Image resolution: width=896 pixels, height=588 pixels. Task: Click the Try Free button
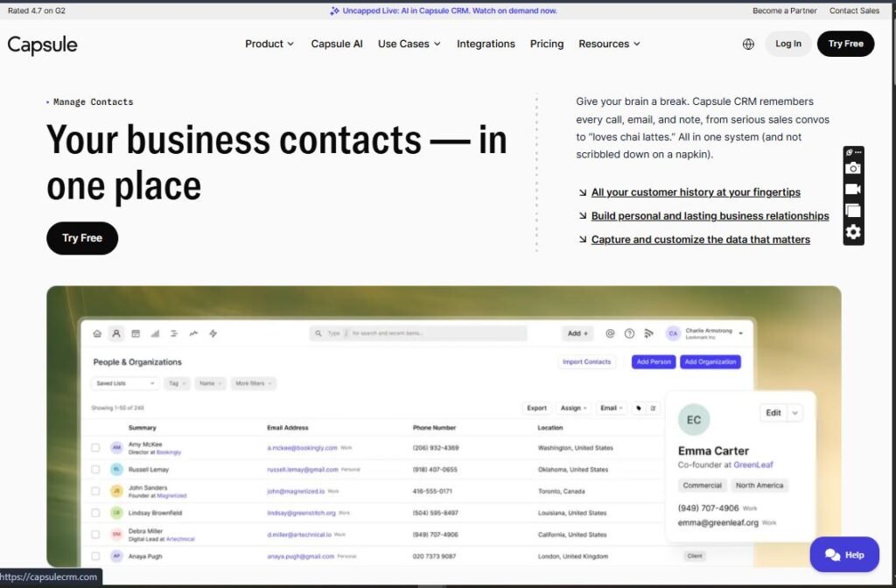tap(844, 43)
